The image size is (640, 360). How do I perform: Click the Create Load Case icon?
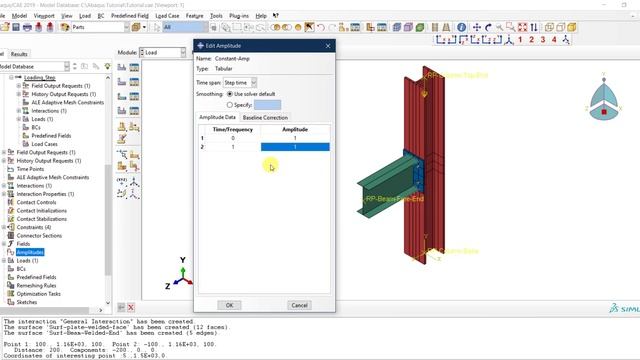click(122, 111)
